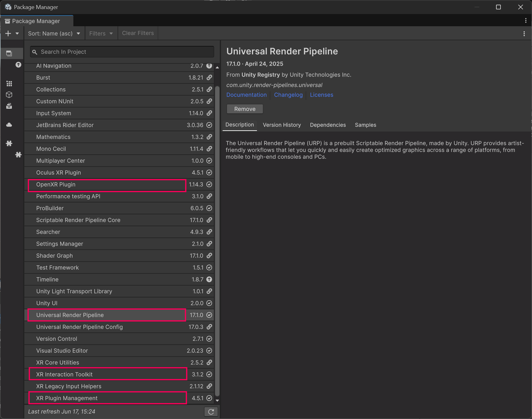The width and height of the screenshot is (532, 419).
Task: Expand the Sort: Name (asc) dropdown
Action: [54, 33]
